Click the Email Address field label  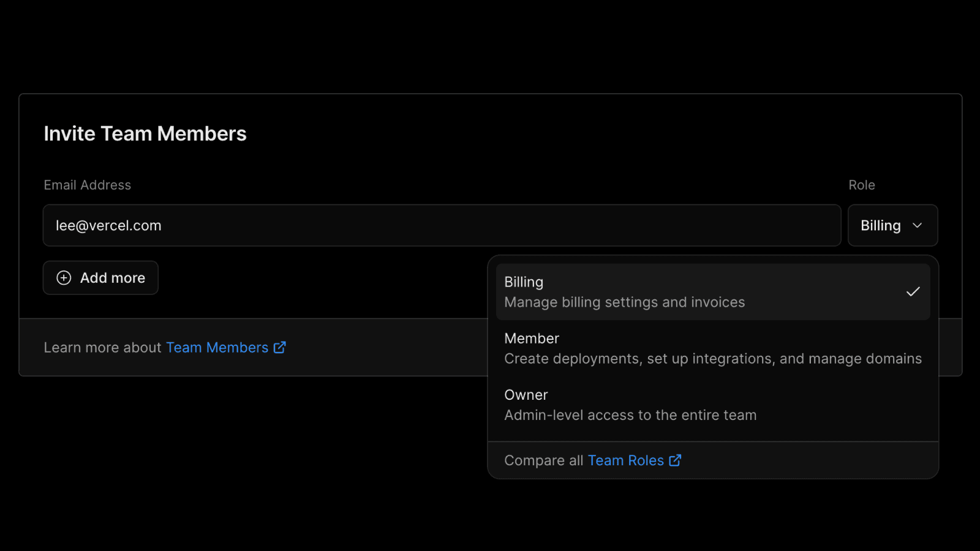tap(88, 185)
